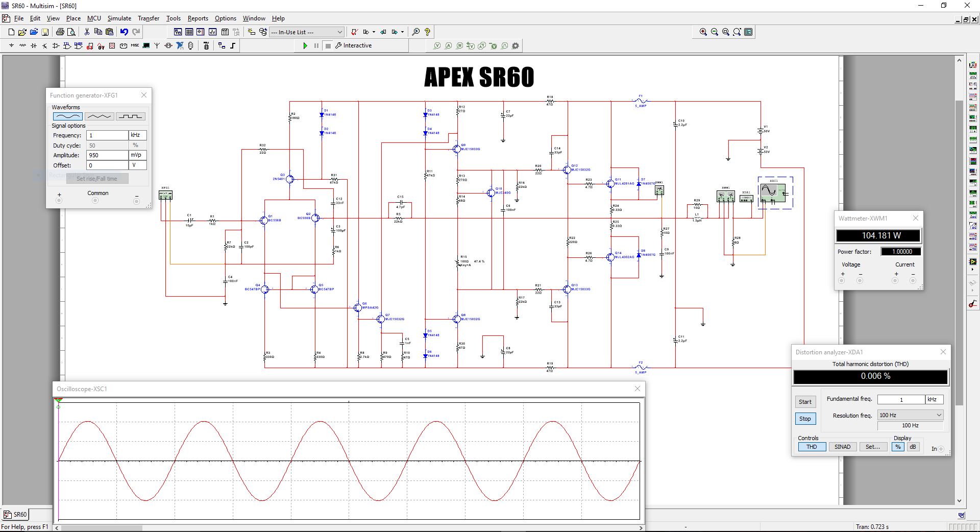Viewport: 980px width, 532px height.
Task: Open Help question mark icon
Action: coord(427,32)
